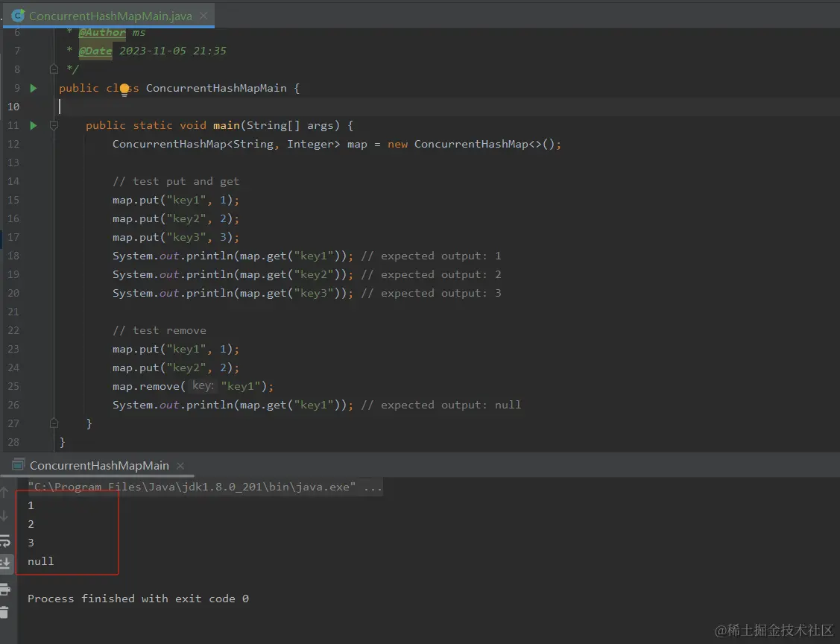Click the up stack trace arrow in console
This screenshot has width=840, height=644.
click(4, 492)
